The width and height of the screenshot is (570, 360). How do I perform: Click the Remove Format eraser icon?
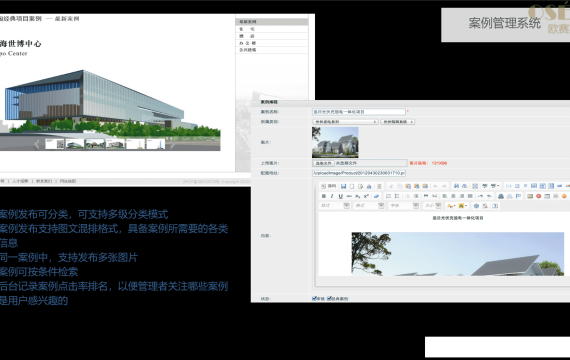(x=377, y=196)
